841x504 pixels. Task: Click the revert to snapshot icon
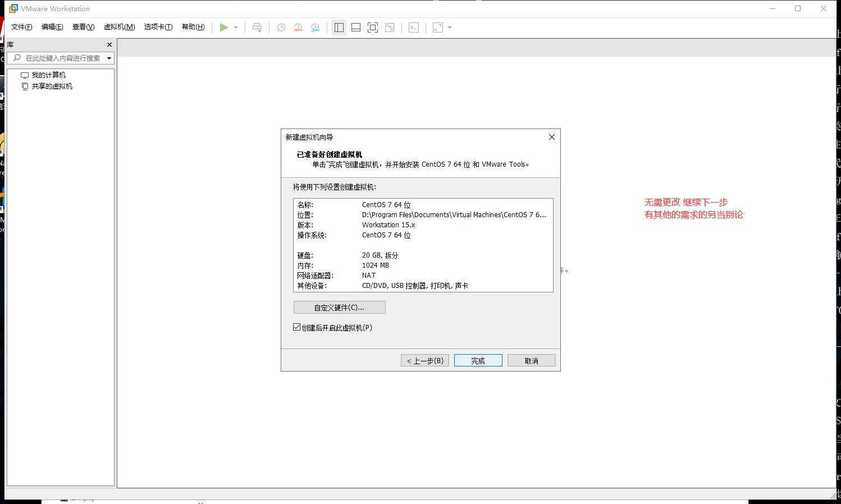point(298,28)
